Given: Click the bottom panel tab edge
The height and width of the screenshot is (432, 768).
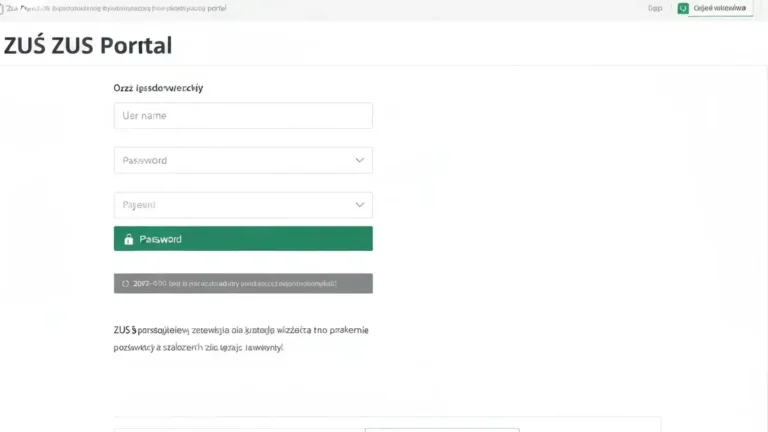Looking at the screenshot, I should (442, 430).
